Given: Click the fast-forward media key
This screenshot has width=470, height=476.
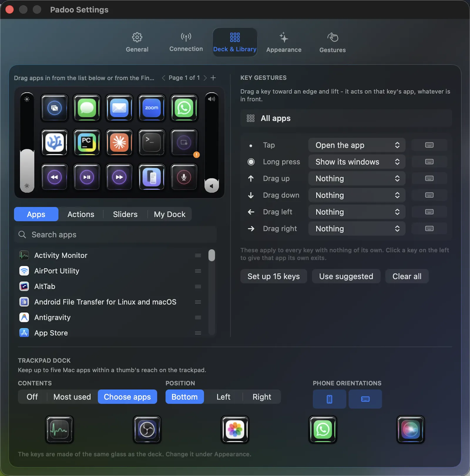Looking at the screenshot, I should [119, 177].
